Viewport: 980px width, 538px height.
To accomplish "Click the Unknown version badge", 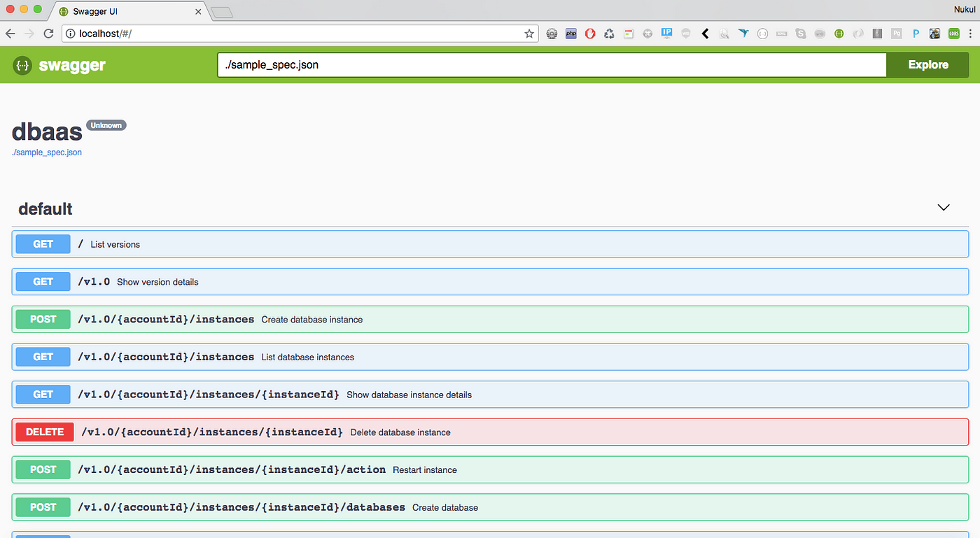I will (106, 125).
